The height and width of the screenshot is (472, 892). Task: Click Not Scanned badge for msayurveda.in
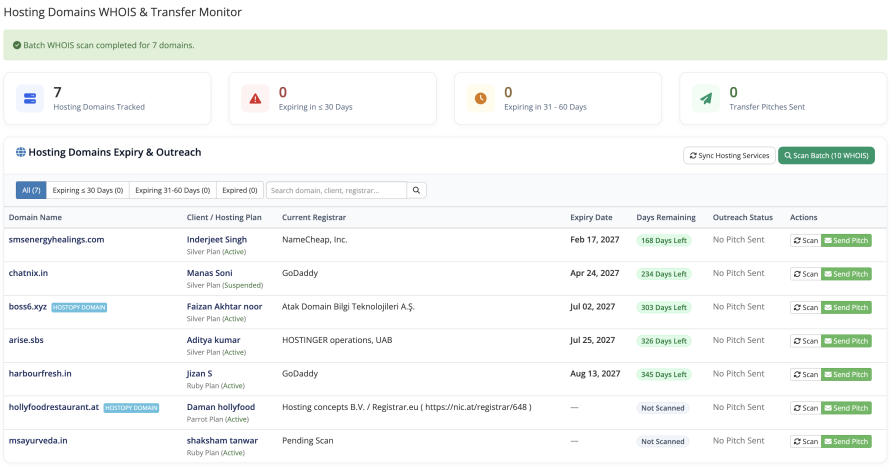[663, 442]
